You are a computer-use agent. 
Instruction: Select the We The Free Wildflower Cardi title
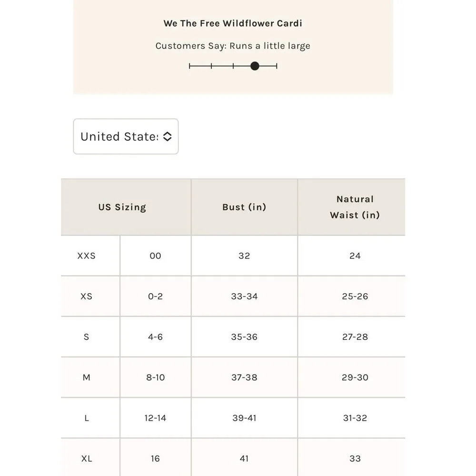point(233,23)
